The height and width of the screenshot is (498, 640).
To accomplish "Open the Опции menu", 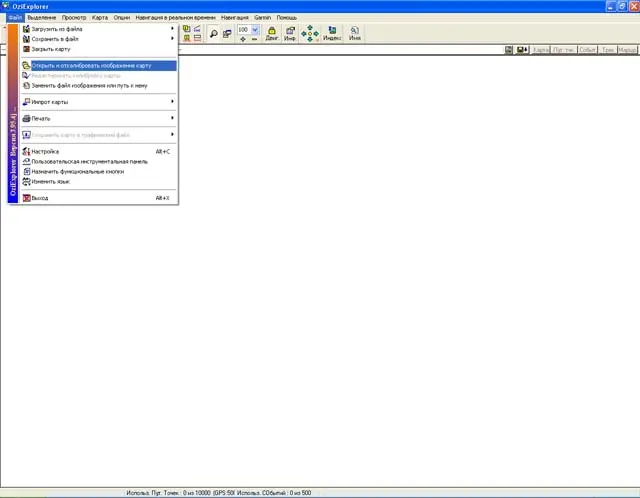I will click(x=122, y=18).
